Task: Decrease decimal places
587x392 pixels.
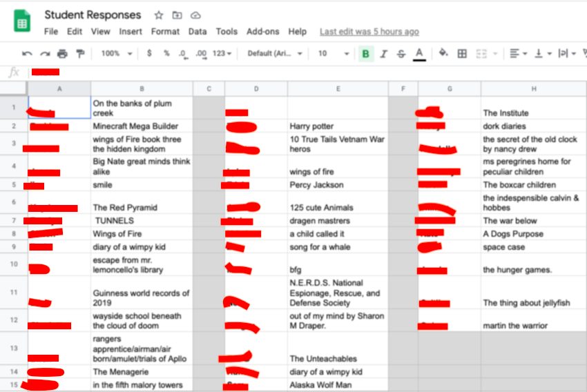Action: 183,54
